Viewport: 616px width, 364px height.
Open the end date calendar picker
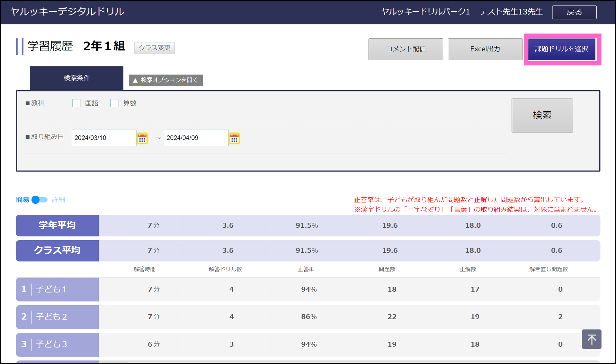[234, 138]
